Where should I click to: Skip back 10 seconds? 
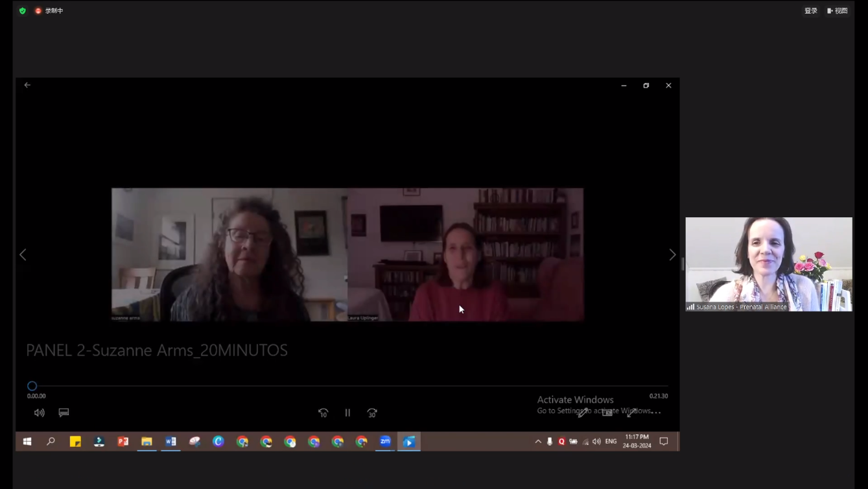pyautogui.click(x=323, y=412)
